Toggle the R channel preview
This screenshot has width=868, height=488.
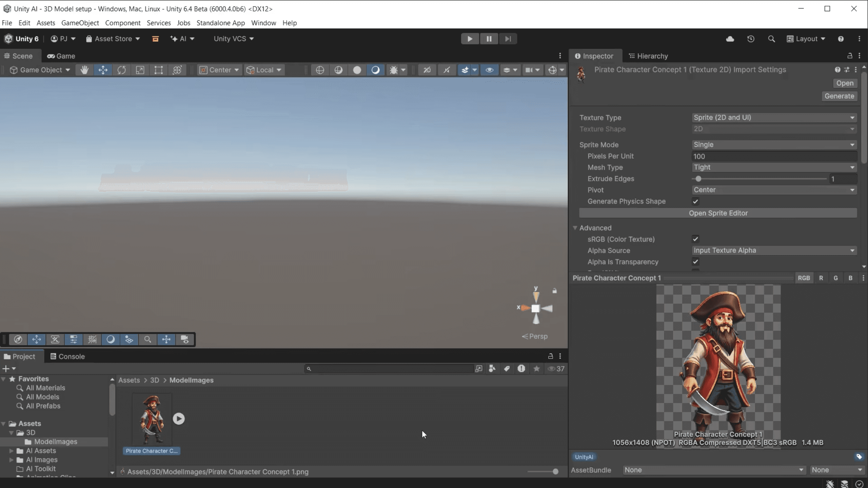(x=821, y=278)
